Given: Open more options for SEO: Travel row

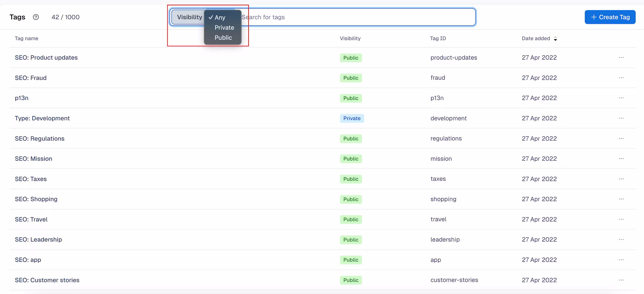Looking at the screenshot, I should pyautogui.click(x=621, y=219).
